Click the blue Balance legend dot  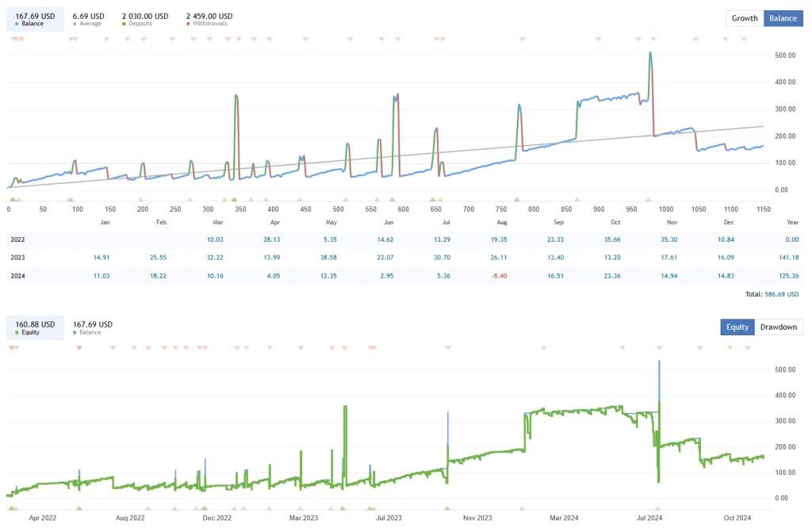15,25
